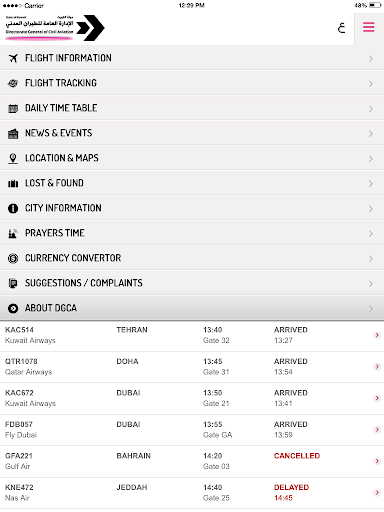Tap the luggage icon for Lost & Found
384x512 pixels.
tap(13, 183)
